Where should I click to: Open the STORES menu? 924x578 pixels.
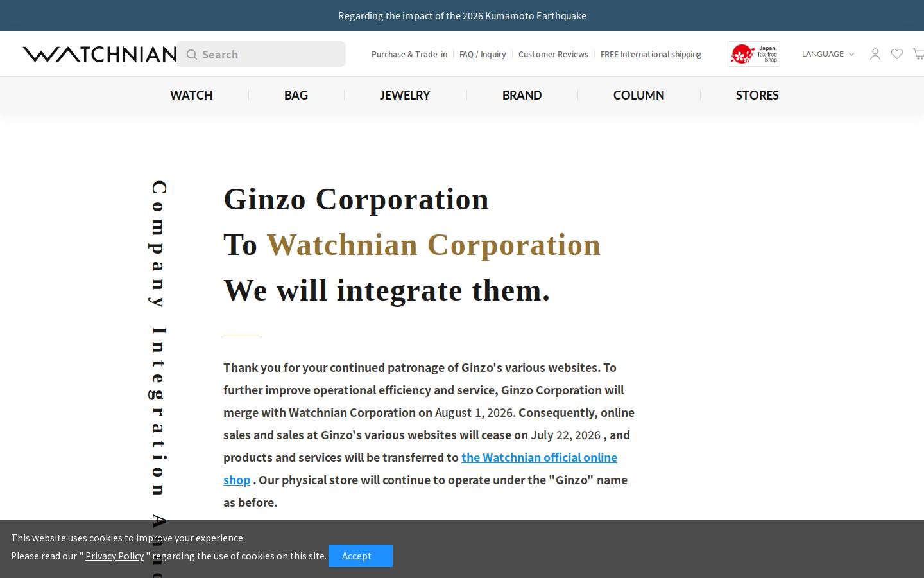[x=757, y=95]
